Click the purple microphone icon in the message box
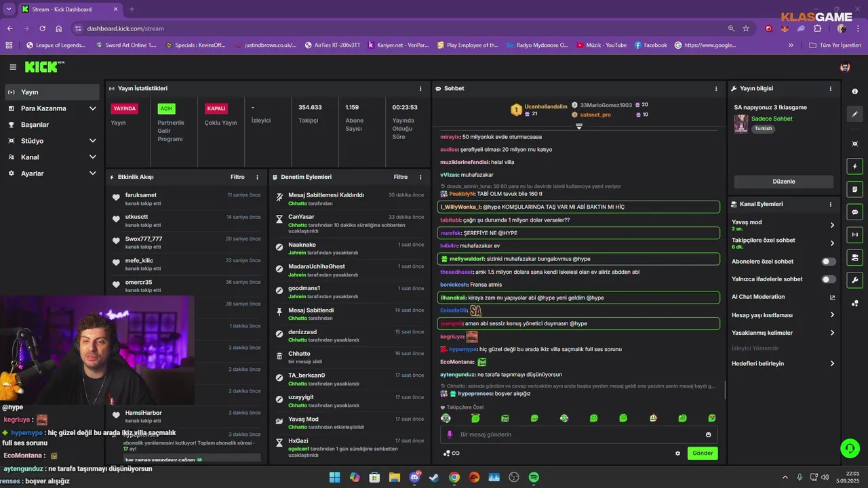The width and height of the screenshot is (868, 488). tap(450, 434)
